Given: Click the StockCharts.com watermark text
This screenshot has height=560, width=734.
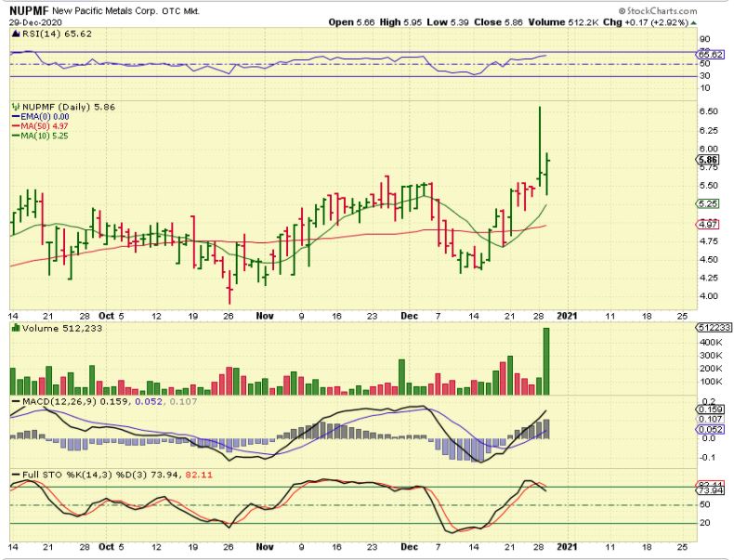Looking at the screenshot, I should (x=657, y=11).
